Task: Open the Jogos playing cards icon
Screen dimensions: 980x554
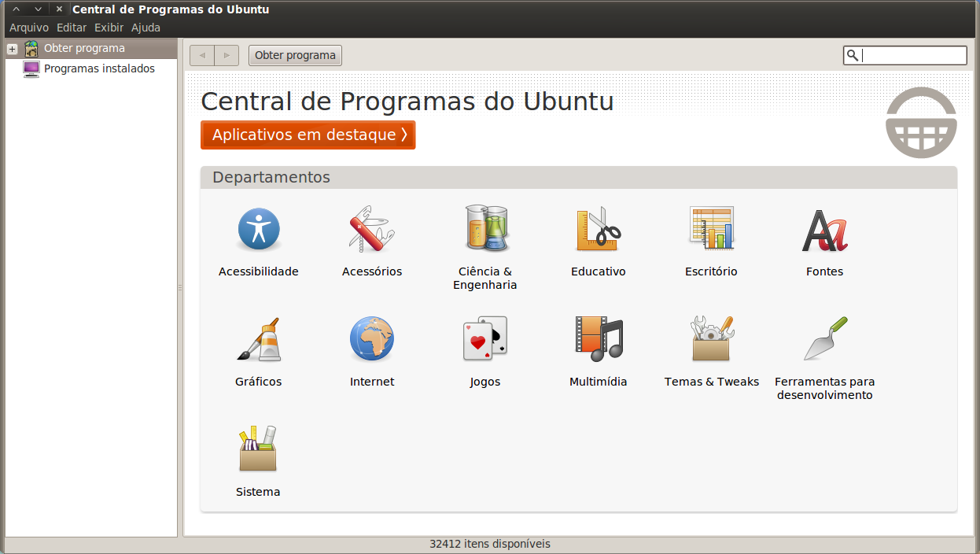Action: pyautogui.click(x=485, y=339)
